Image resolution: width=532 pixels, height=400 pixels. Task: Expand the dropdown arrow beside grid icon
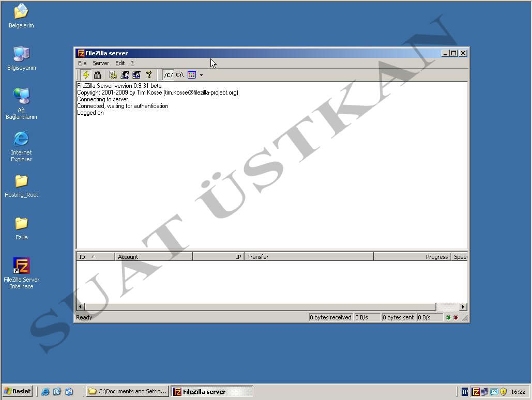[x=201, y=75]
